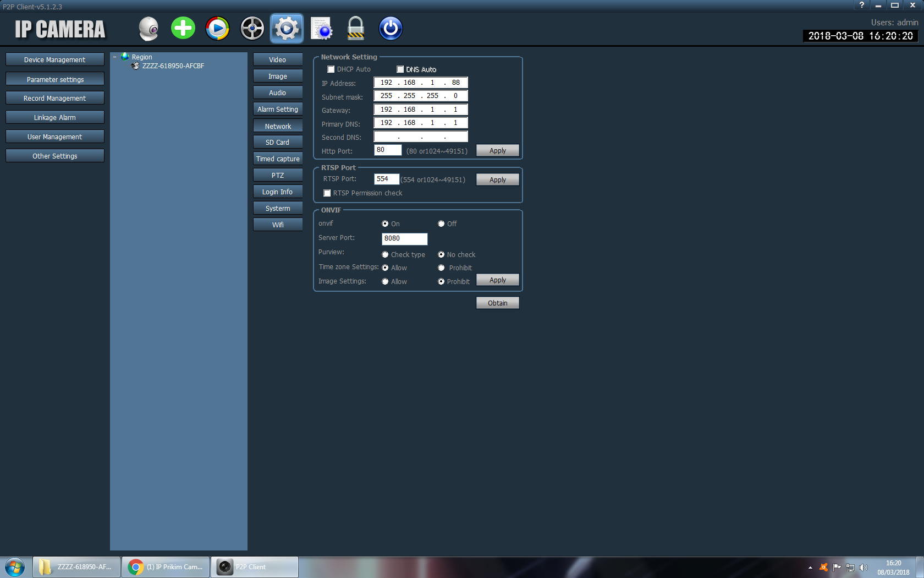Click the padlock lock icon
The width and height of the screenshot is (924, 578).
(x=356, y=29)
